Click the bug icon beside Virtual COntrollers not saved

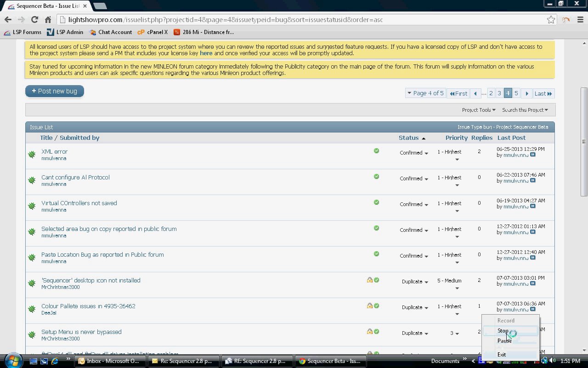point(32,206)
